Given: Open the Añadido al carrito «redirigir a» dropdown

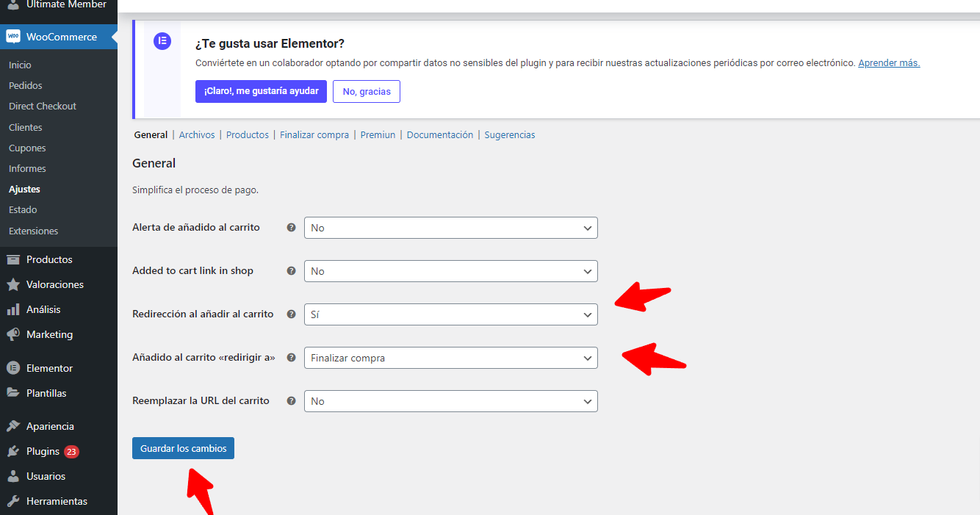Looking at the screenshot, I should [x=451, y=358].
